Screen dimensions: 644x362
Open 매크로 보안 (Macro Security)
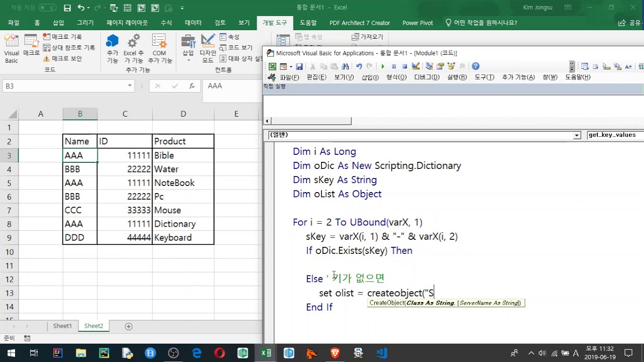(x=62, y=58)
